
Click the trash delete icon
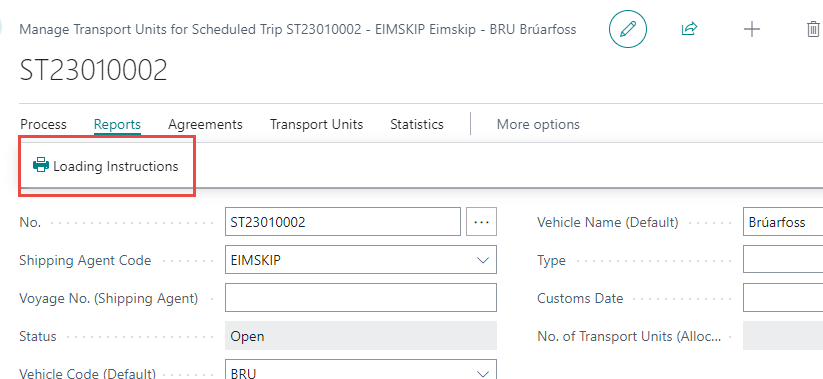pos(813,29)
